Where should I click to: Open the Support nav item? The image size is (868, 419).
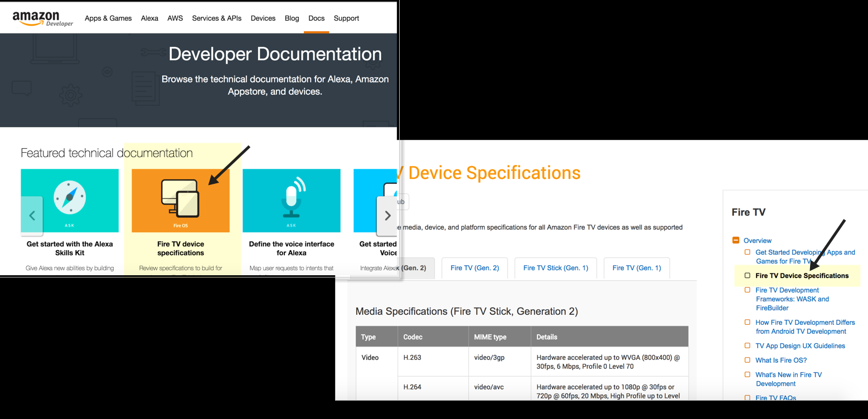(346, 18)
